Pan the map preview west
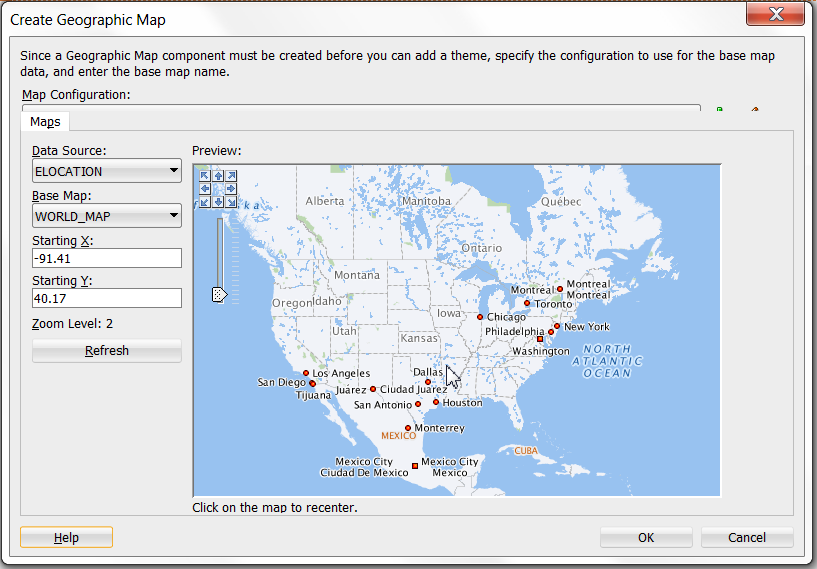The image size is (817, 569). 205,189
